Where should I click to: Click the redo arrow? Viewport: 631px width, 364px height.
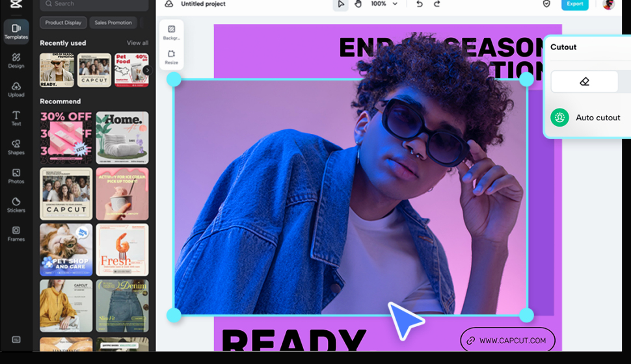coord(437,4)
